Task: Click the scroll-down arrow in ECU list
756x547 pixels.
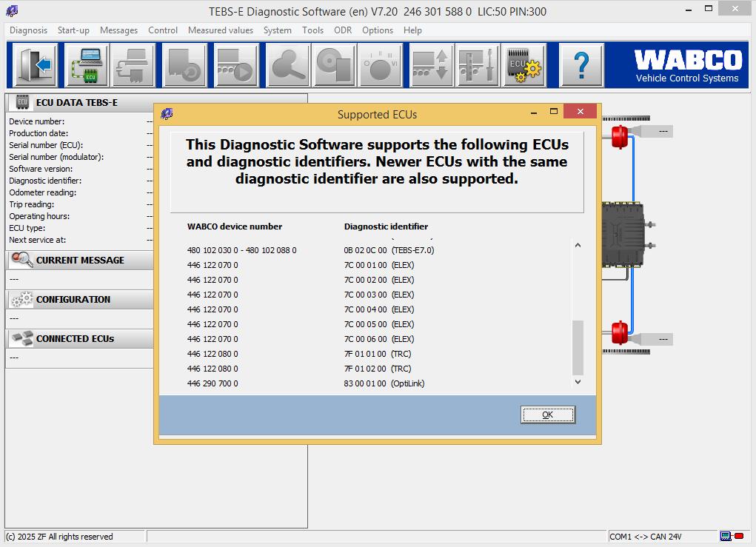Action: coord(578,381)
